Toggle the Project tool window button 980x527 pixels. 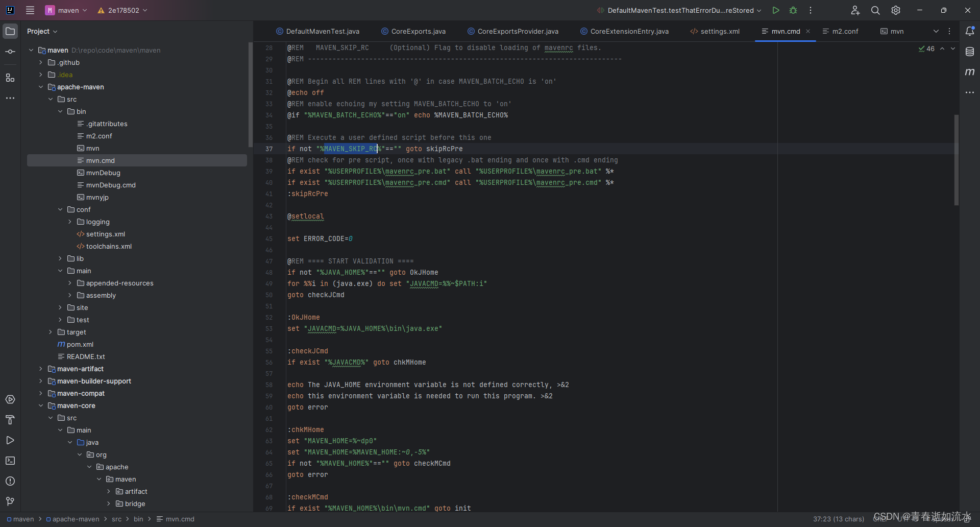[x=10, y=31]
